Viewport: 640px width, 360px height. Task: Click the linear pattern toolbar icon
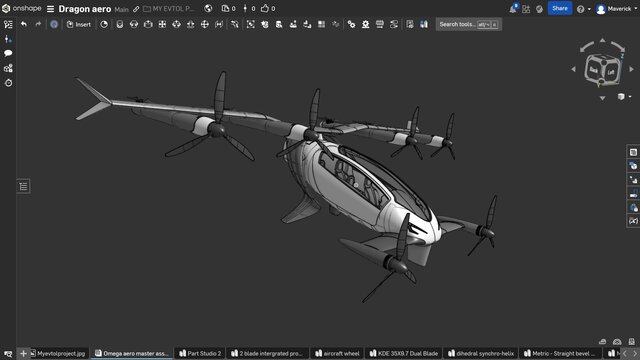[322, 24]
